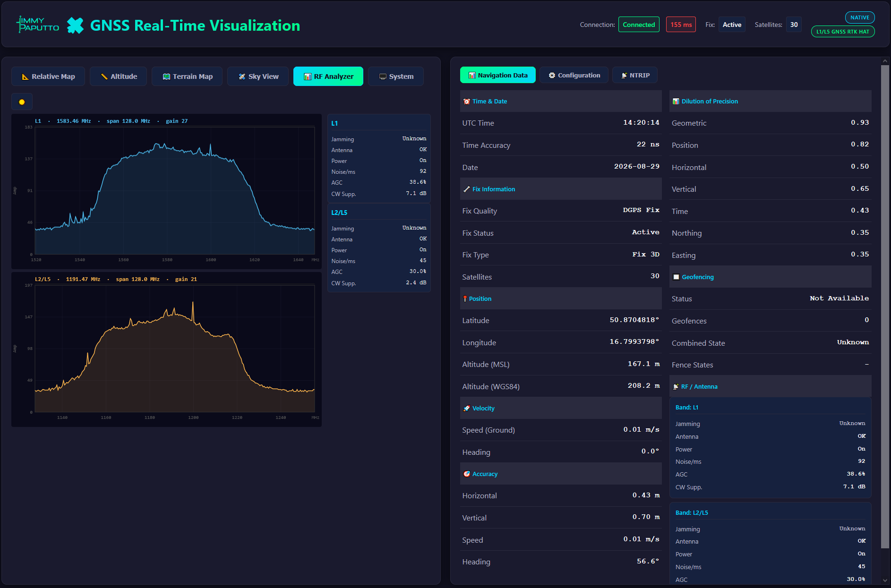The width and height of the screenshot is (891, 588).
Task: Click the System monitor icon
Action: coord(383,77)
